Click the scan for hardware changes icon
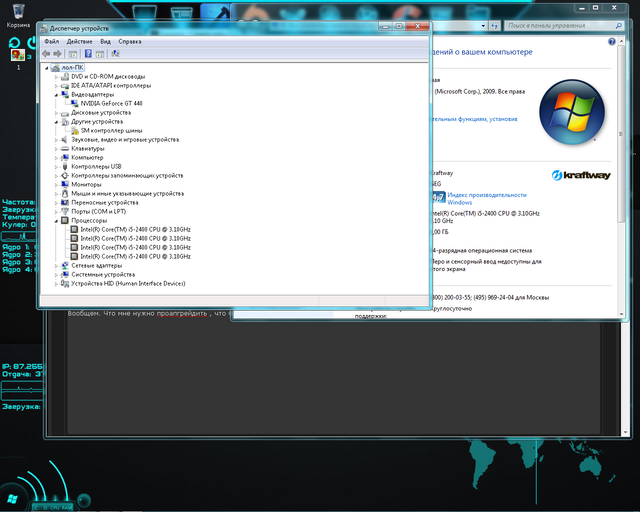The width and height of the screenshot is (640, 512). [116, 53]
